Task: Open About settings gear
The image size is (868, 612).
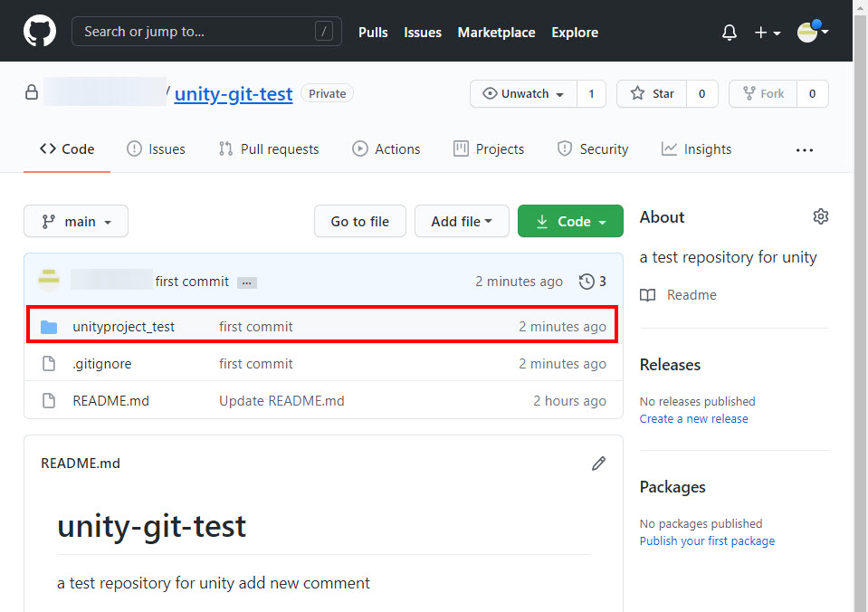Action: click(820, 216)
